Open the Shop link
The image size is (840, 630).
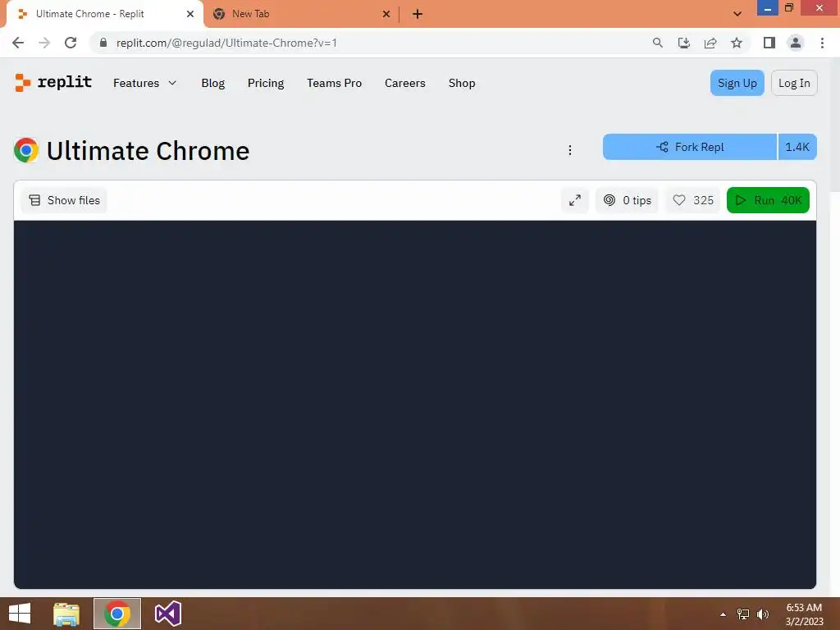click(x=462, y=83)
